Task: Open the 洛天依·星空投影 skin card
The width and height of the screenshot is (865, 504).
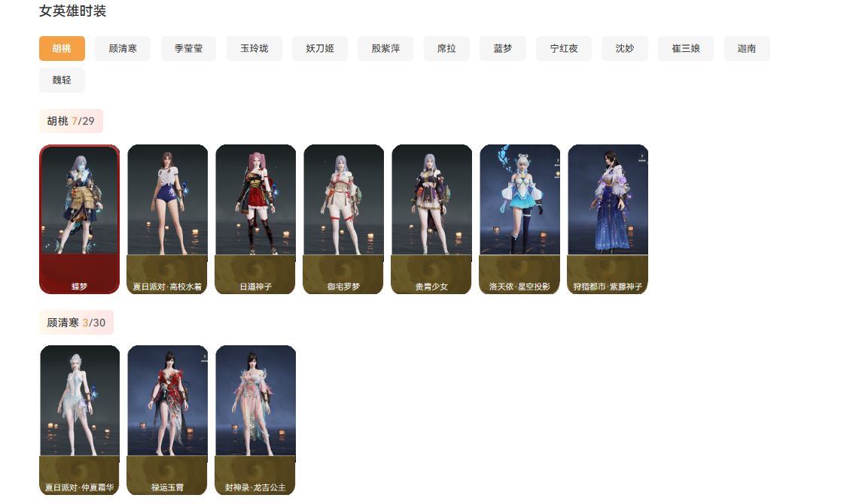Action: tap(519, 220)
